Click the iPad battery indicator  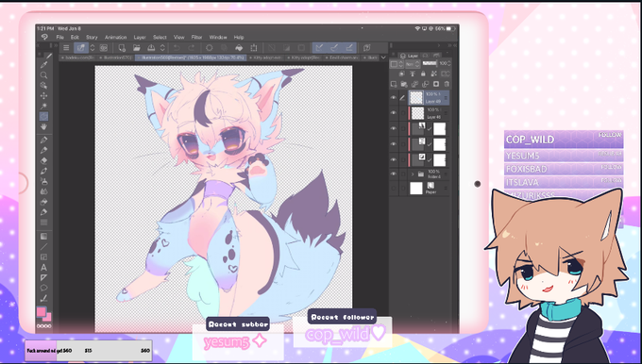pyautogui.click(x=450, y=28)
